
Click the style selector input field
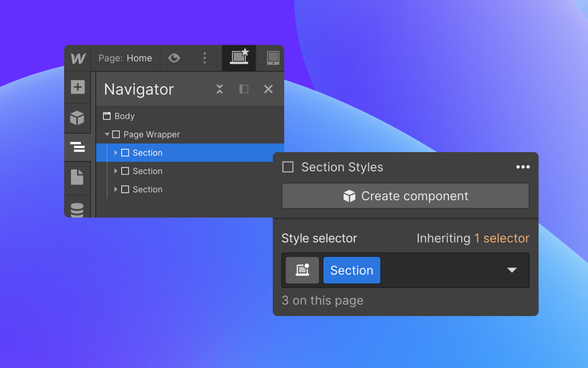[405, 270]
